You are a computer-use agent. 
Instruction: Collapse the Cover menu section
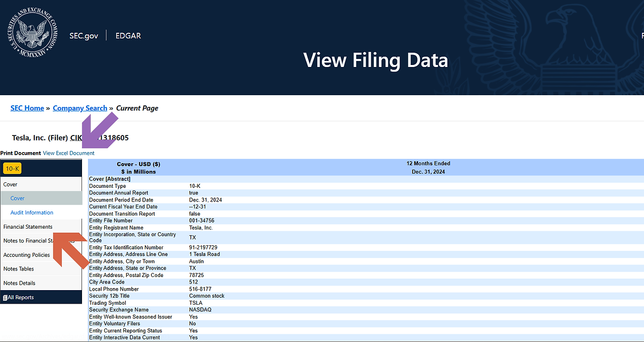coord(41,184)
